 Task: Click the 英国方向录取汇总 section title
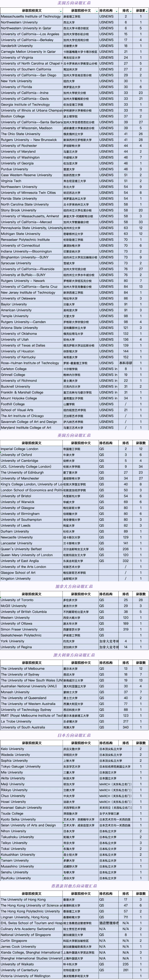(x=74, y=435)
